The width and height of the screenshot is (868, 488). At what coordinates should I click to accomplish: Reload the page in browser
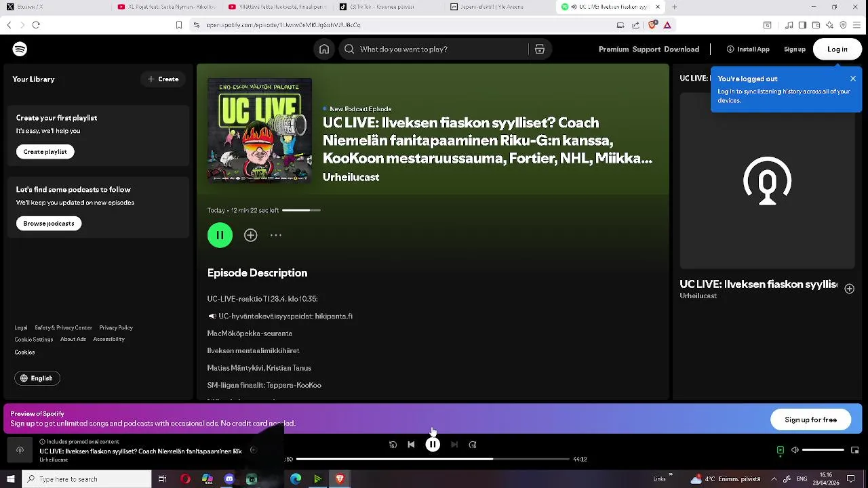pyautogui.click(x=36, y=25)
